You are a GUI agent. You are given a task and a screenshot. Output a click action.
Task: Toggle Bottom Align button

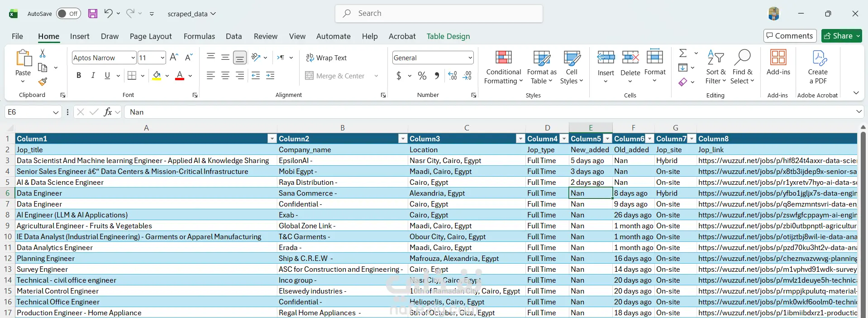[240, 58]
